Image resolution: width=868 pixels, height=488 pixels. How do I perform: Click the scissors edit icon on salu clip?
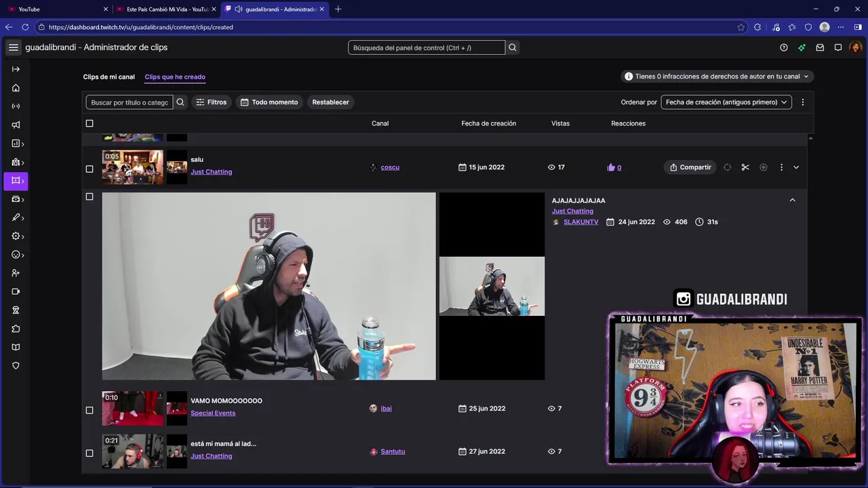click(745, 167)
